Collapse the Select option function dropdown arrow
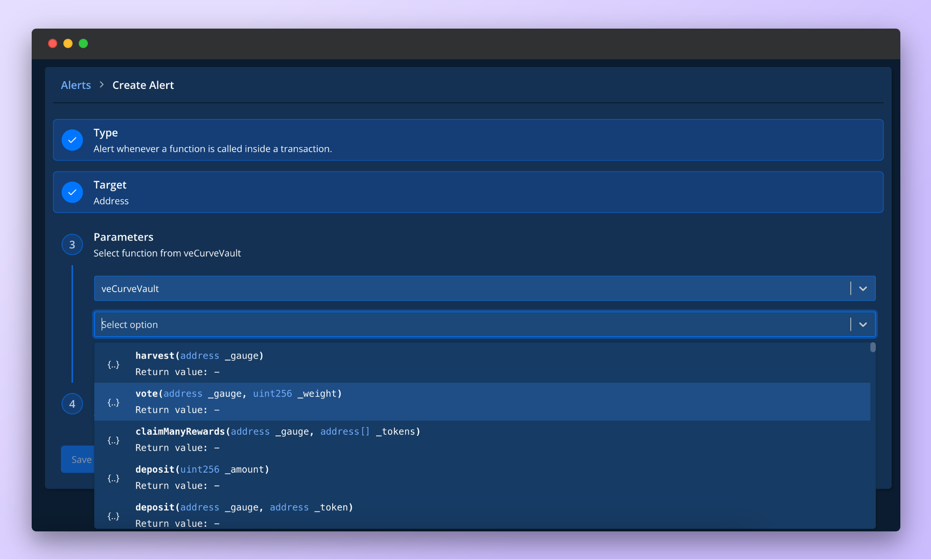Image resolution: width=931 pixels, height=560 pixels. coord(863,324)
